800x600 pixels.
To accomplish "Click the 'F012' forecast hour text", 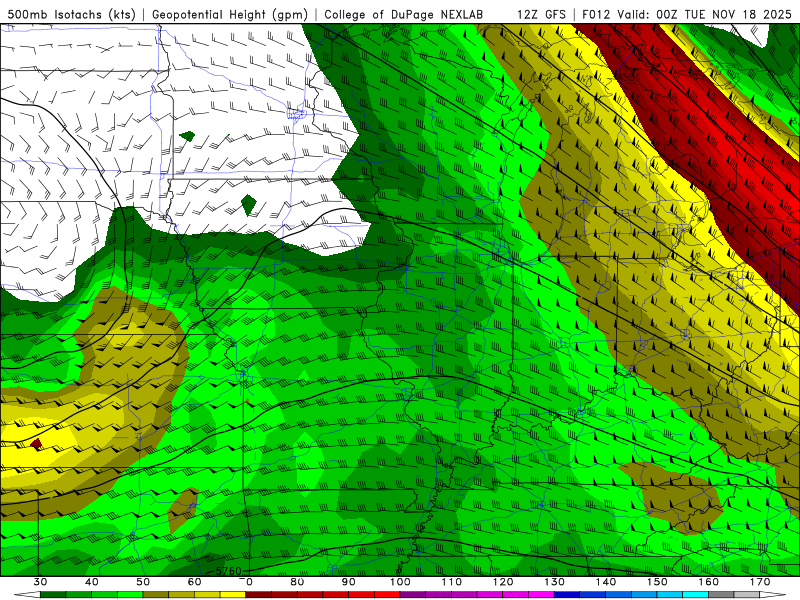I will click(595, 14).
